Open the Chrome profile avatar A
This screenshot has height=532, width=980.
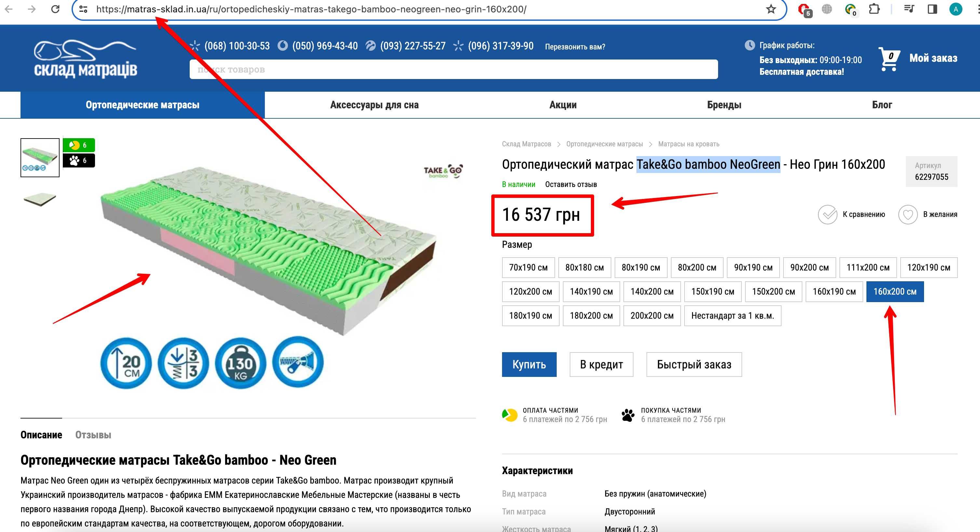tap(956, 9)
